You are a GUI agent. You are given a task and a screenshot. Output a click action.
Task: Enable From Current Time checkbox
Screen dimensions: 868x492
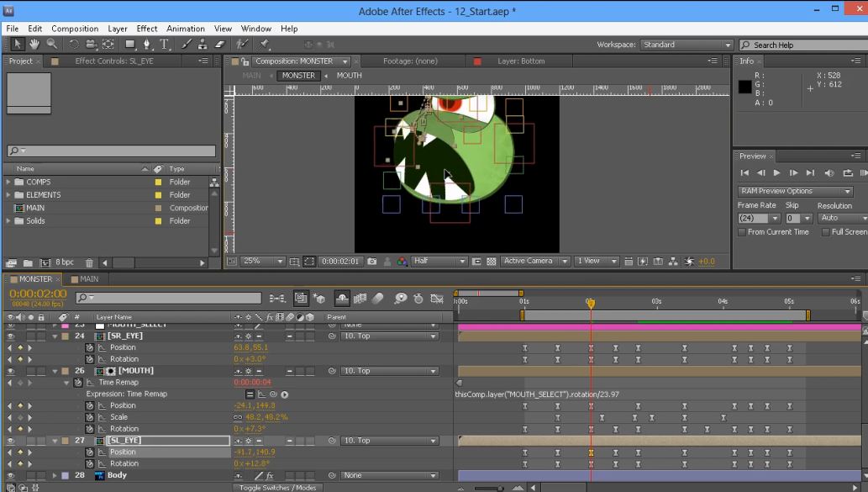point(742,232)
